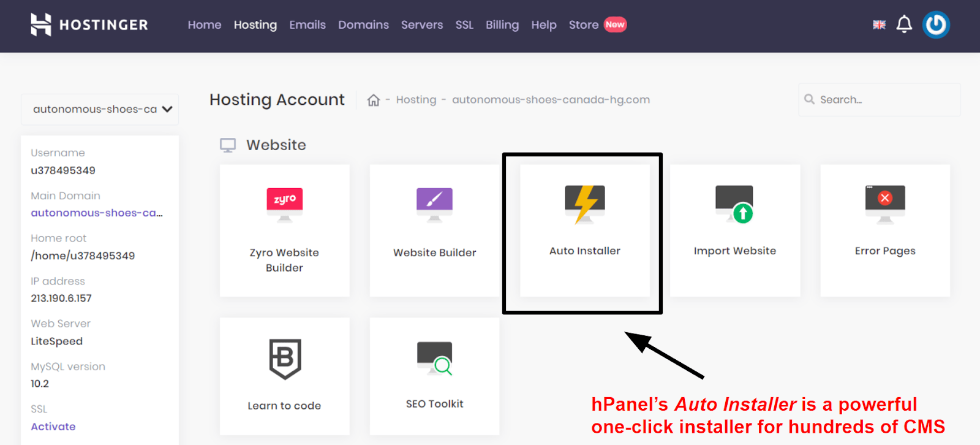Click the New badge next to Store
This screenshot has height=445, width=980.
tap(616, 25)
